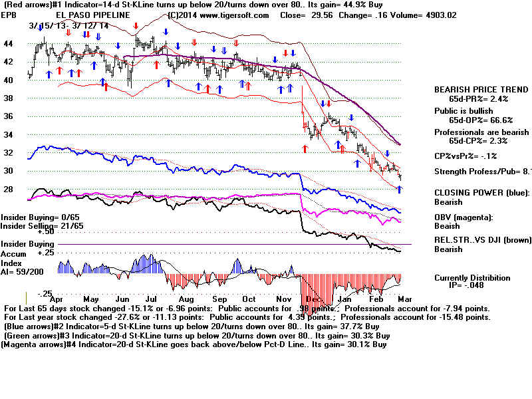
Task: Select the EL PASO PIPELINE title
Action: tap(93, 15)
